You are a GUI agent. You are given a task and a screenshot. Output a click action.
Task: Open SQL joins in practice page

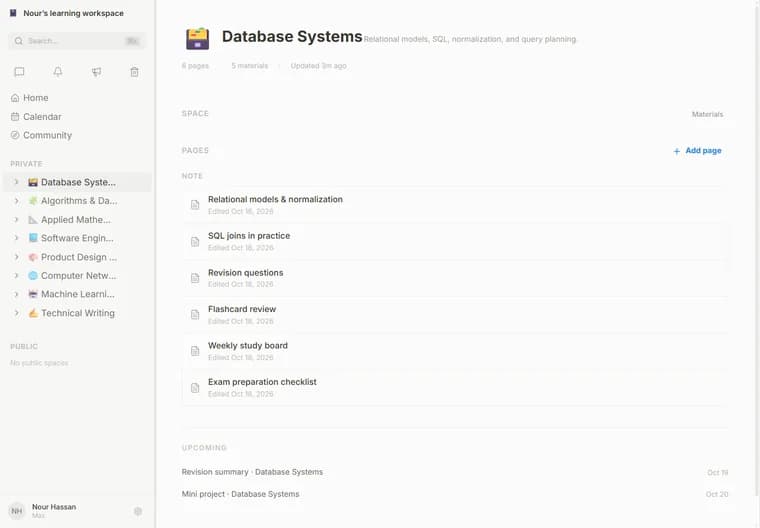tap(456, 241)
